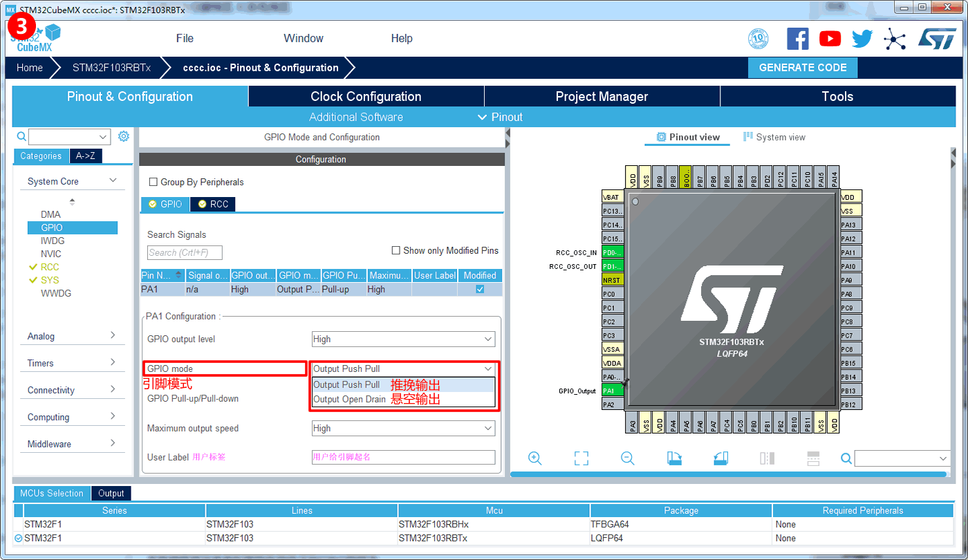Zoom out of the pinout view

click(627, 458)
